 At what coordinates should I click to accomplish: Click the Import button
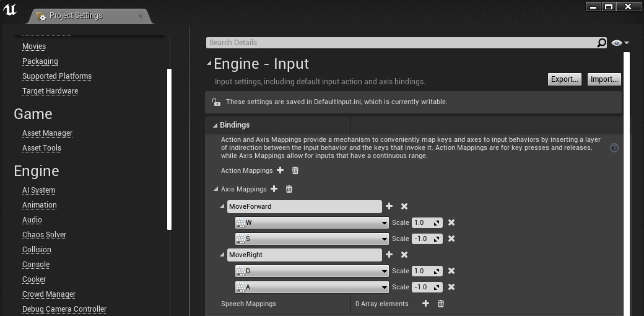pos(604,79)
